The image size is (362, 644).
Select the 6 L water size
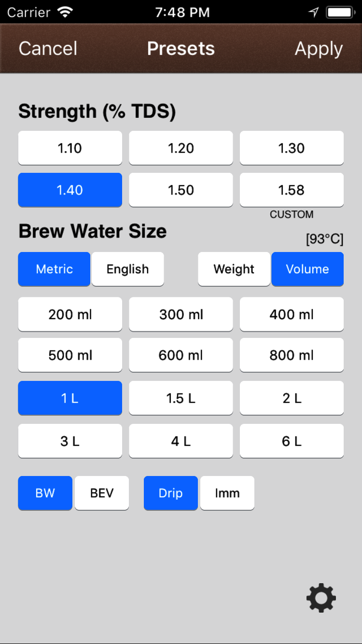pos(292,441)
